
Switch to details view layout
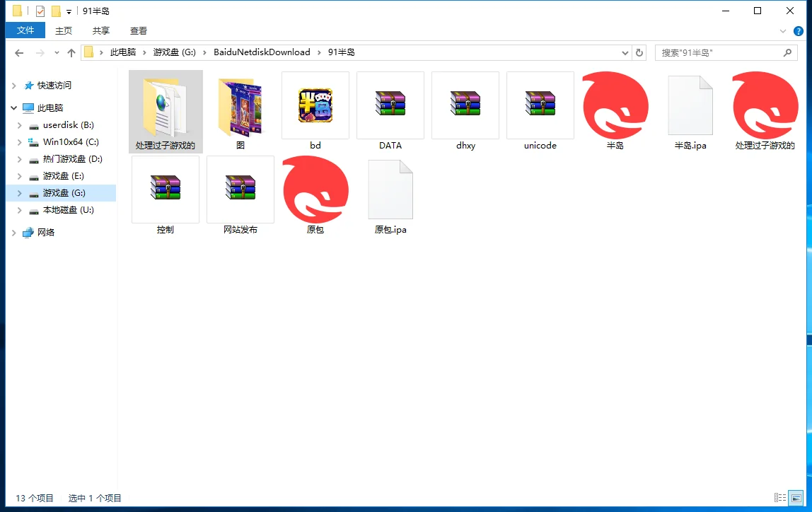(780, 498)
